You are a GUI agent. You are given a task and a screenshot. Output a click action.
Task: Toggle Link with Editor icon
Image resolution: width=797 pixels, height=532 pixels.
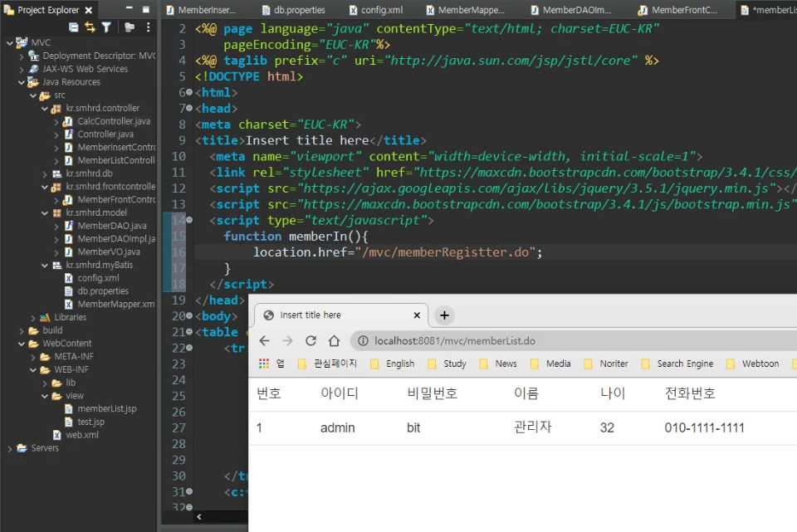[90, 27]
